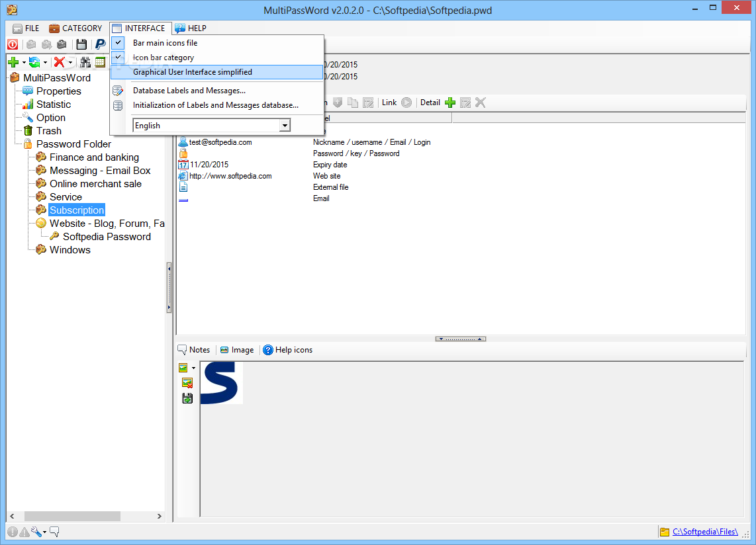Click the gray copy pages icon in entry toolbar
The width and height of the screenshot is (756, 545).
[353, 103]
